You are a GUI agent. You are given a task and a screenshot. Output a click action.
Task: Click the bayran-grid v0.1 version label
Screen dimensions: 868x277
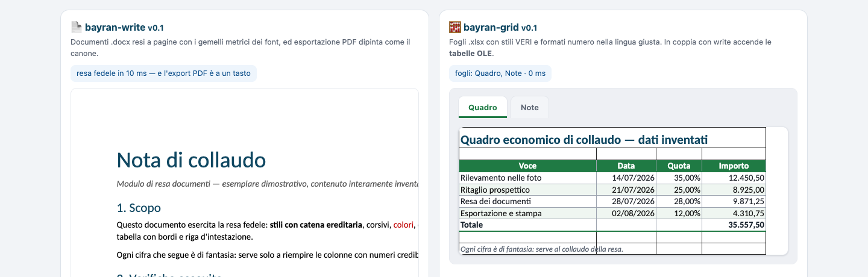point(529,28)
